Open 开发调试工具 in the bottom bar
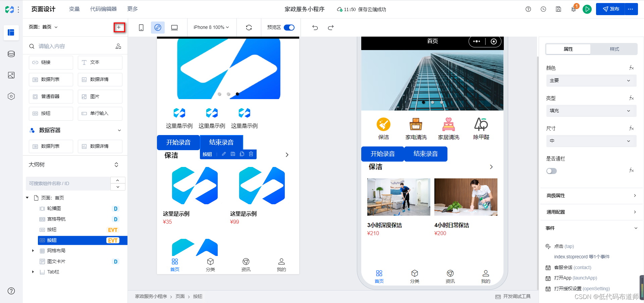 point(513,296)
